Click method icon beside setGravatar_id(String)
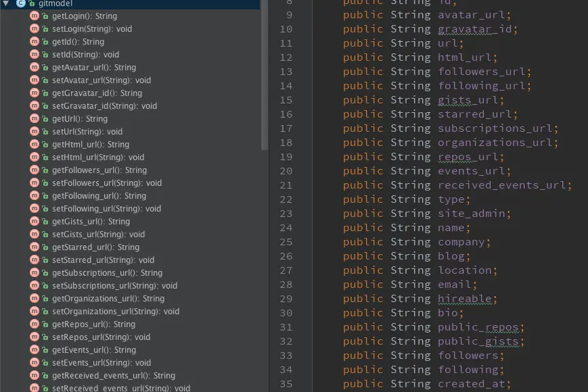 pos(35,105)
